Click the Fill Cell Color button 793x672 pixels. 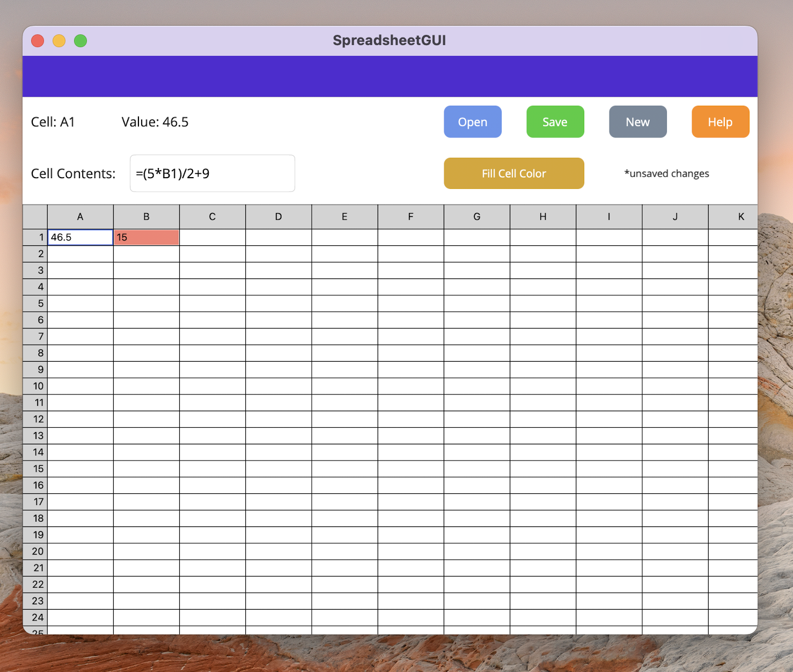click(x=513, y=173)
